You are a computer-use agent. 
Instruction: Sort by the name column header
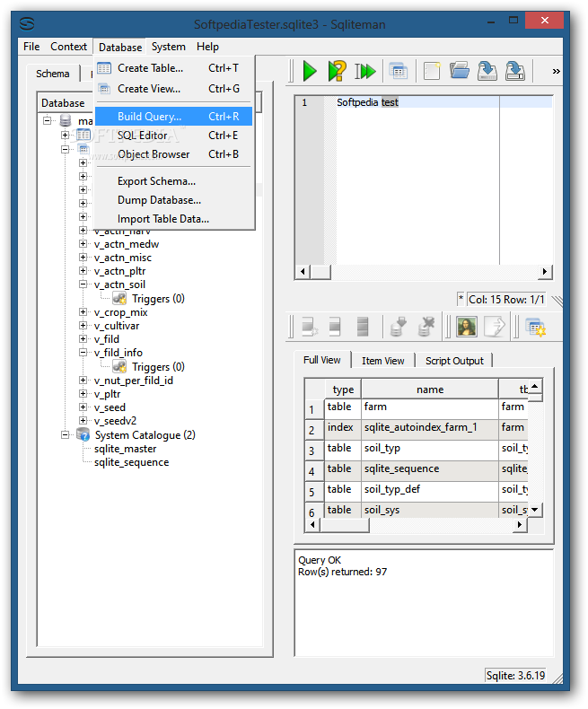430,390
